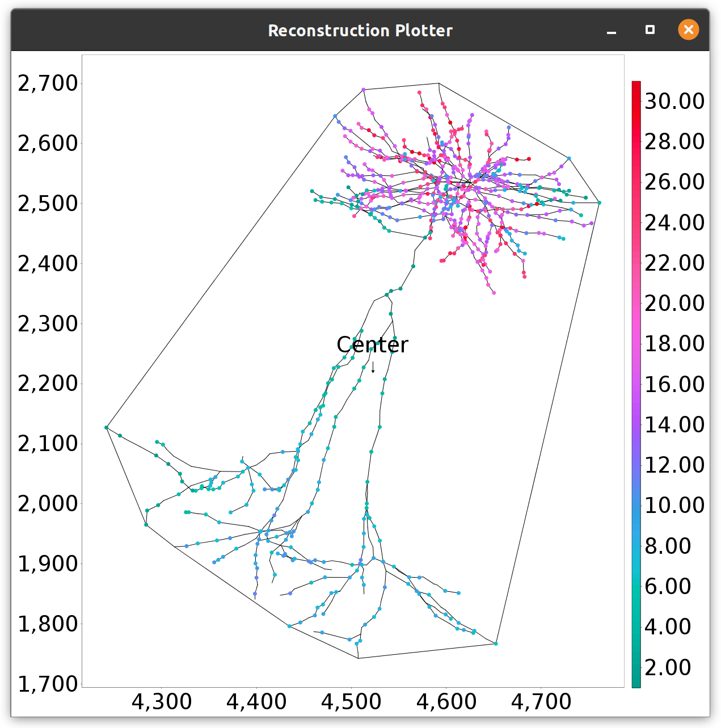The image size is (721, 728).
Task: Click the 4,300 x-axis tick label
Action: click(162, 702)
